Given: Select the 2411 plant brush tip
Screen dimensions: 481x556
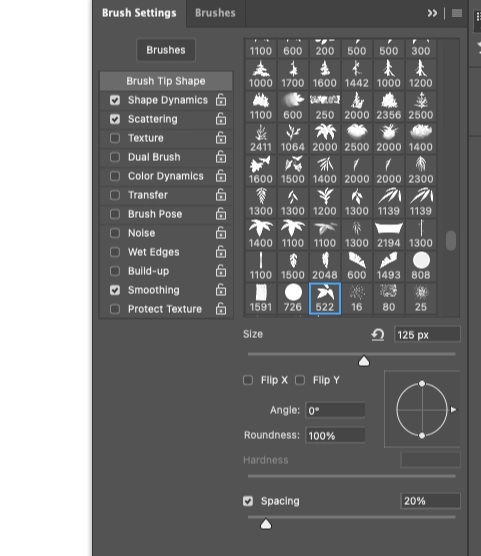Looking at the screenshot, I should tap(261, 138).
